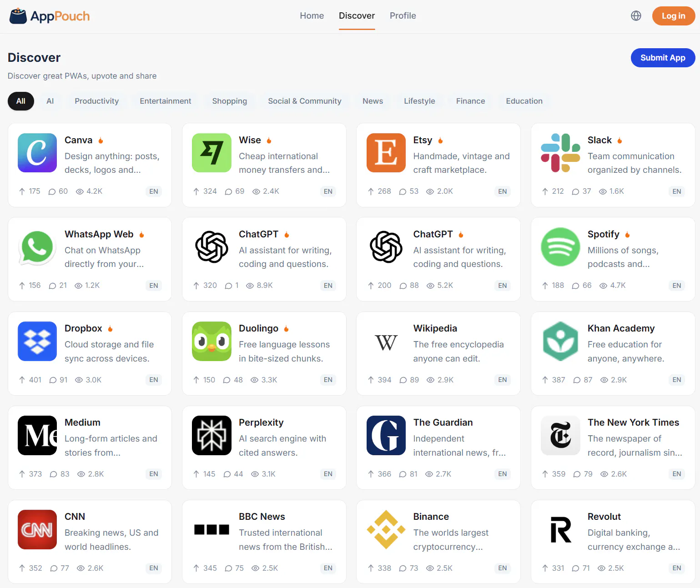Open the Duolingo owl icon
This screenshot has height=588, width=700.
point(212,341)
